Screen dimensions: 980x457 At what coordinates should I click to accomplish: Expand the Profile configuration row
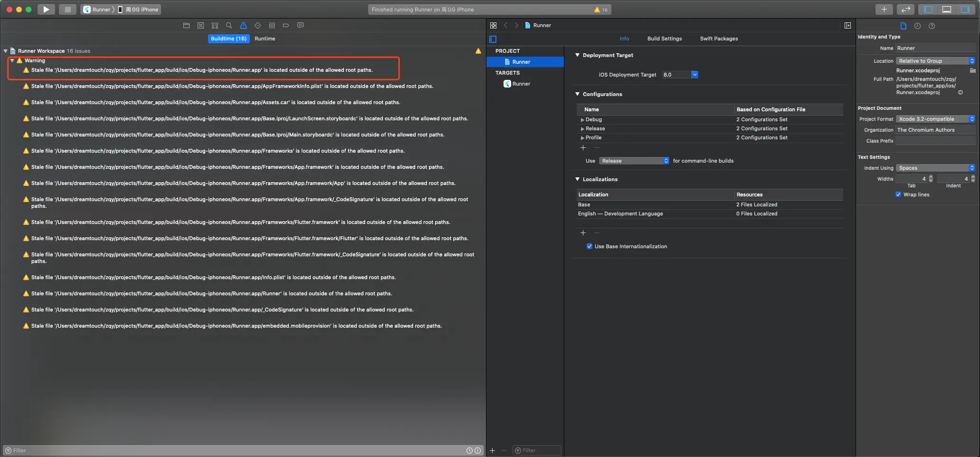(x=582, y=138)
